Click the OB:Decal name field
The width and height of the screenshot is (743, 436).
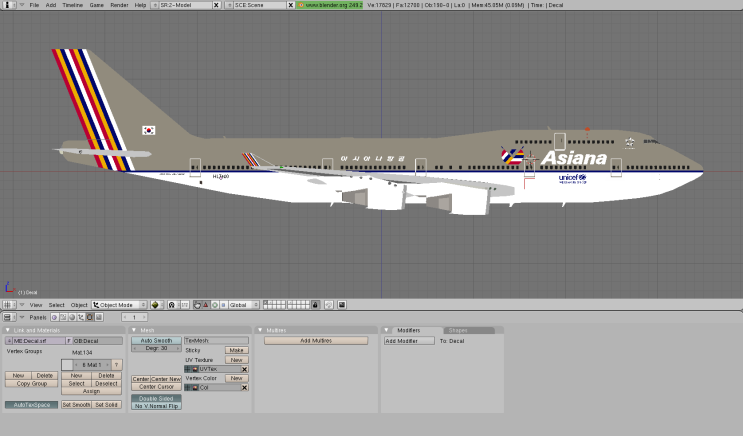click(98, 341)
